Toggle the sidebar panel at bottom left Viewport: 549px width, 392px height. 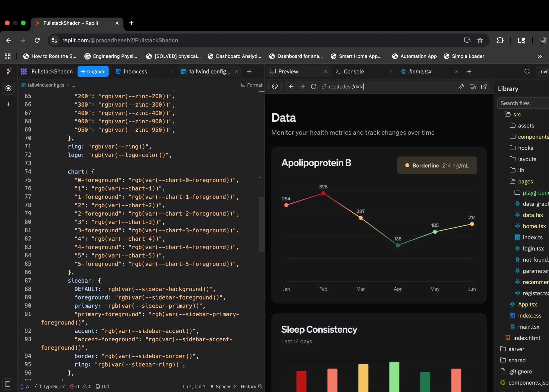click(8, 384)
